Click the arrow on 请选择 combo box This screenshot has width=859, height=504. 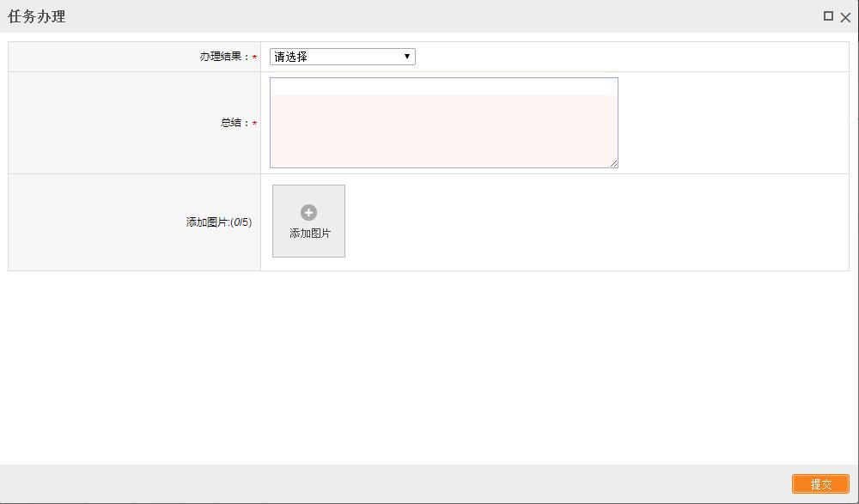click(407, 57)
